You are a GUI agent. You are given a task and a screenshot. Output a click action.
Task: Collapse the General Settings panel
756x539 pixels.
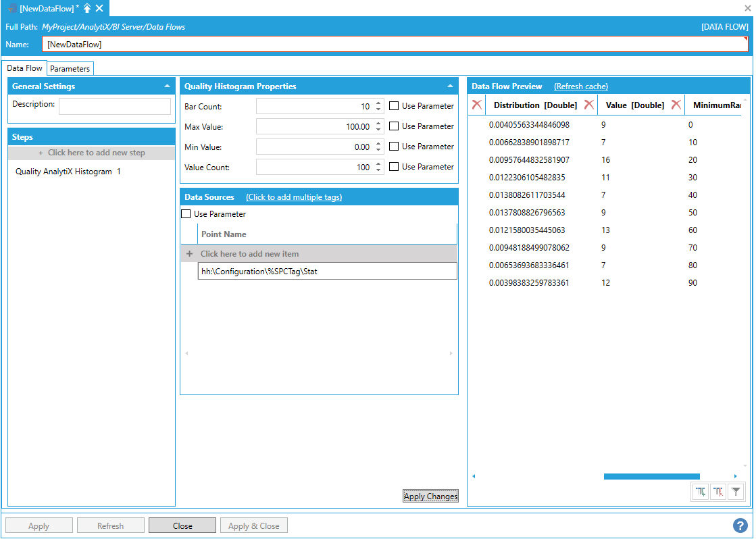tap(167, 86)
